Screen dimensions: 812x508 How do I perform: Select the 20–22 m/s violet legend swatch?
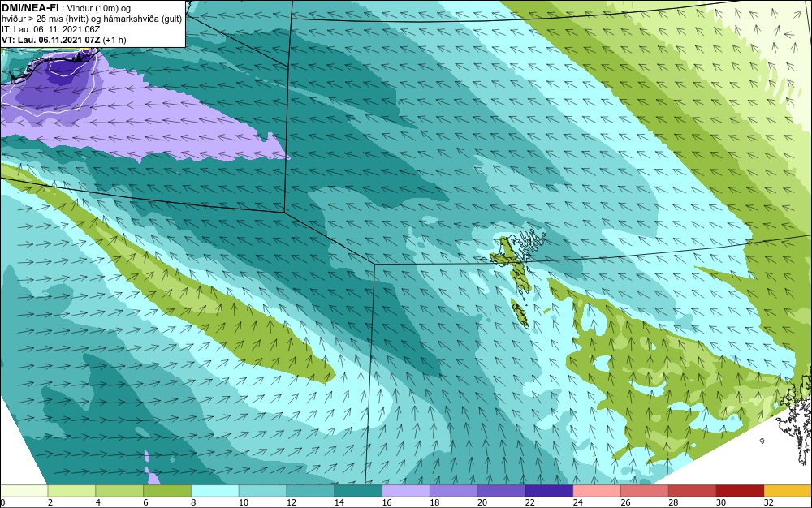coord(501,491)
